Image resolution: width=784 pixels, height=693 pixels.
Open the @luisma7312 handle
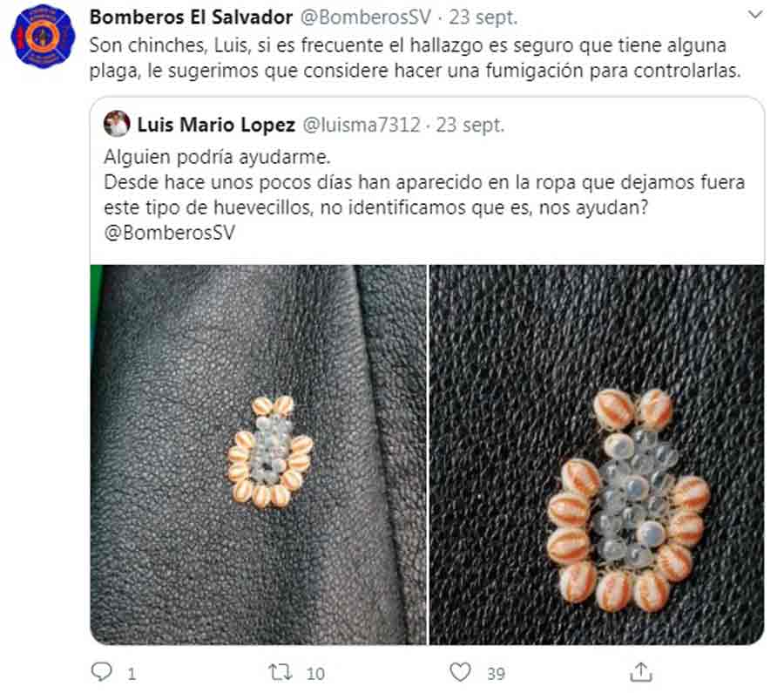point(362,125)
